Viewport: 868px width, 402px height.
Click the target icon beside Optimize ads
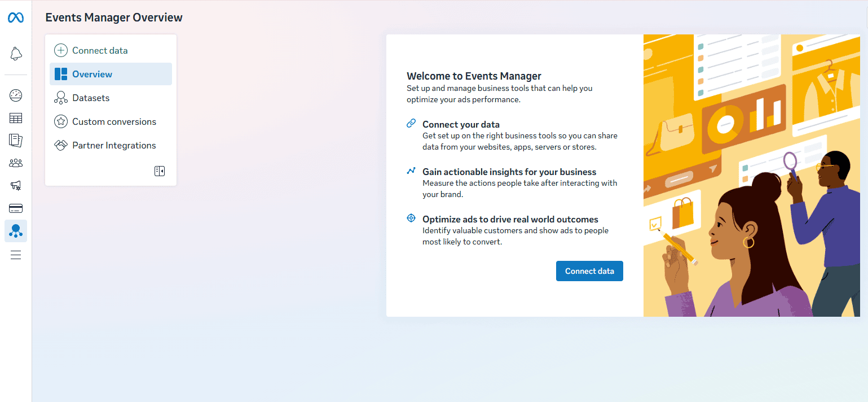point(411,218)
